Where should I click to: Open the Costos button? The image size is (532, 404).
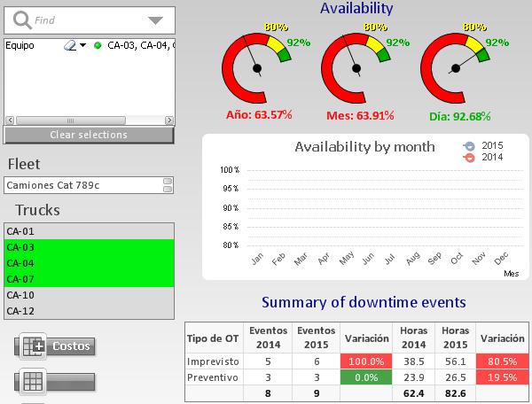71,346
